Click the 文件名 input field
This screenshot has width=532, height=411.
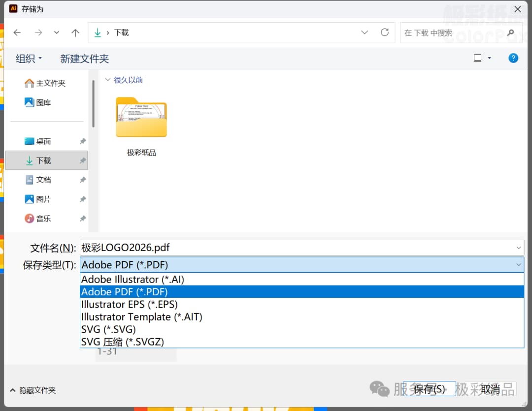(x=296, y=248)
